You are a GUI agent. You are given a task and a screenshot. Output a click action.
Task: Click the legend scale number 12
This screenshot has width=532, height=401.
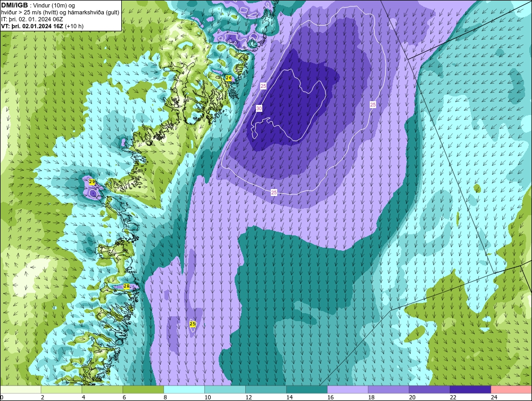point(248,397)
